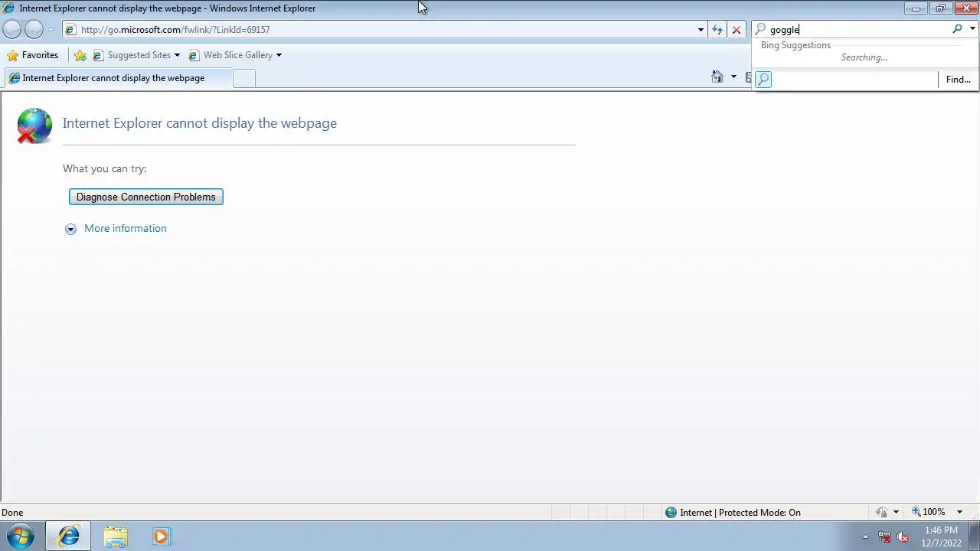Go forward with the Forward arrow button
The width and height of the screenshot is (980, 551).
point(34,30)
